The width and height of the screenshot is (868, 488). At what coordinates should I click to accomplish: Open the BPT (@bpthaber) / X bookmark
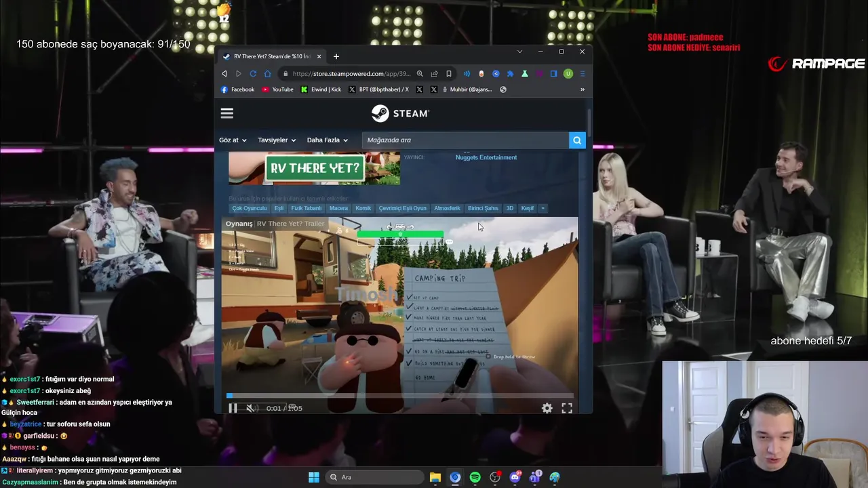(378, 89)
